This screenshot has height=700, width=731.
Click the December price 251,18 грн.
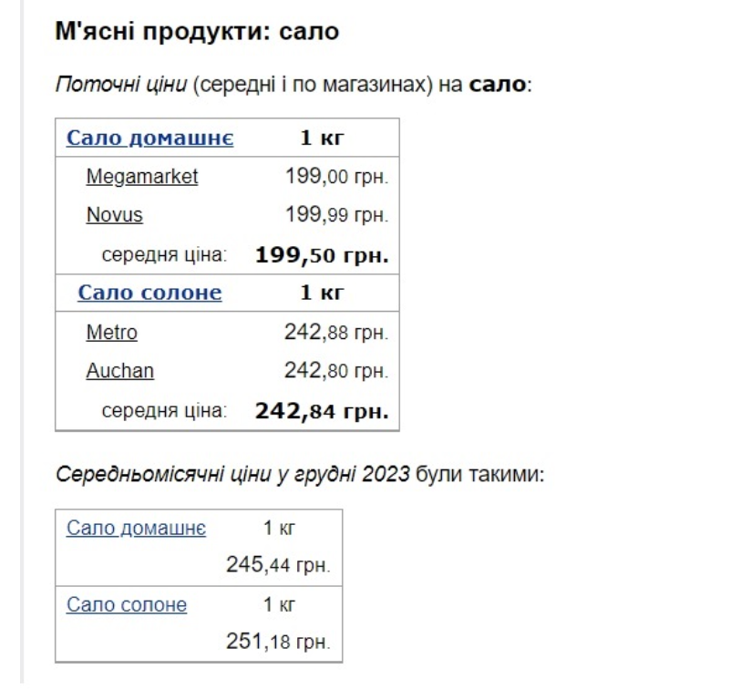[x=279, y=643]
